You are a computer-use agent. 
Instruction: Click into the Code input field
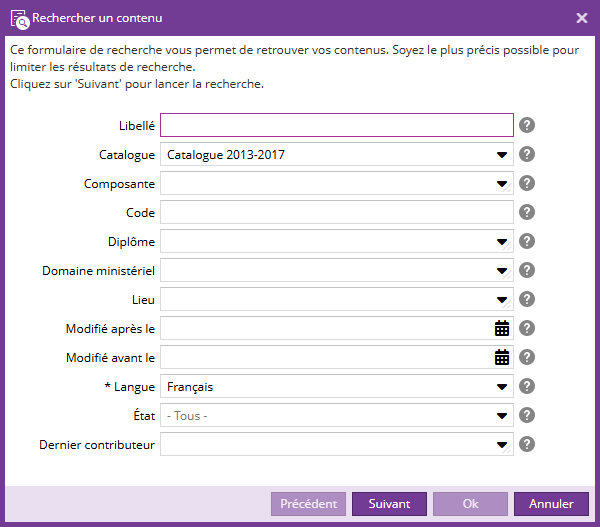pos(336,212)
